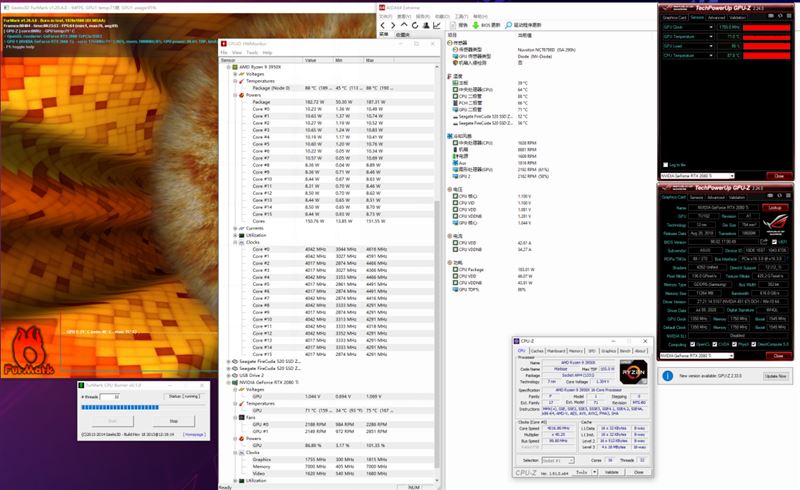Toggle the DirectCompute 5.0 checkbox

(x=754, y=344)
